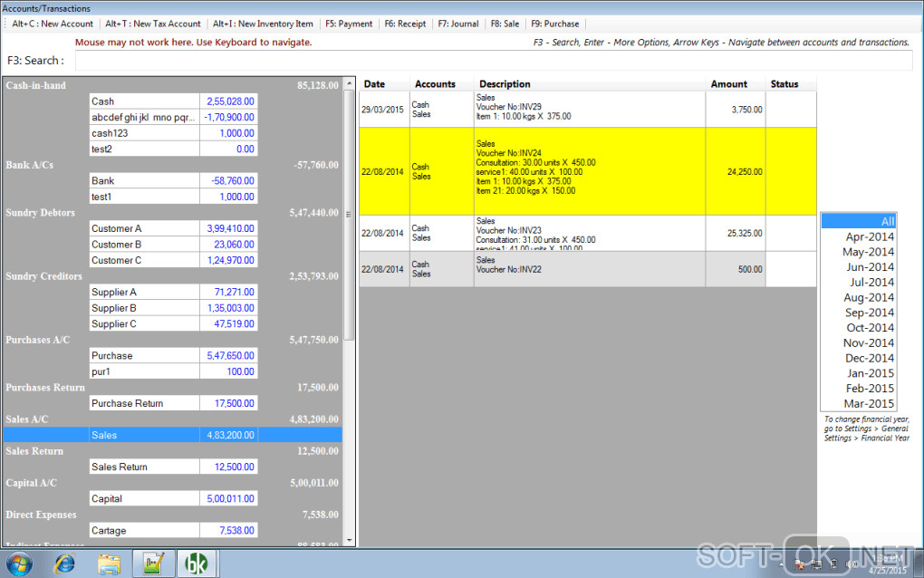Open F6 Receipt entry
This screenshot has height=578, width=924.
pos(405,24)
